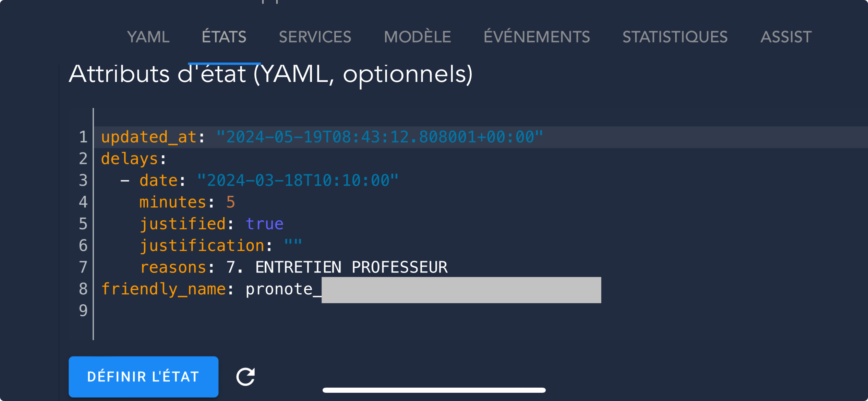Screen dimensions: 868x401
Task: Click the DÉFINIR L'ÉTAT button
Action: tap(143, 377)
